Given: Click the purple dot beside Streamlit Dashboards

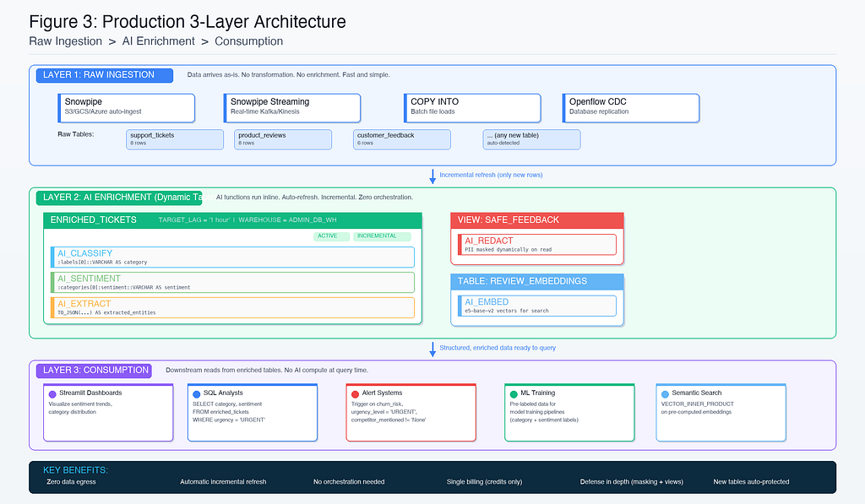Looking at the screenshot, I should tap(52, 393).
